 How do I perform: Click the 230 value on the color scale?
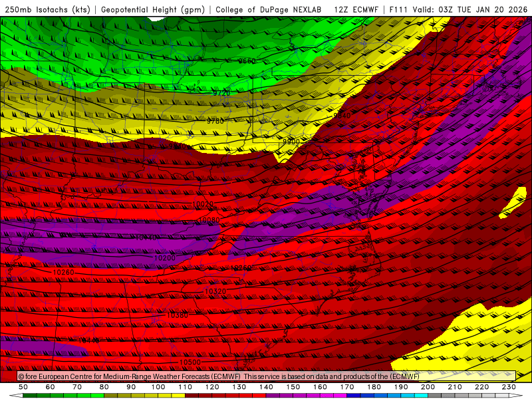pos(509,387)
